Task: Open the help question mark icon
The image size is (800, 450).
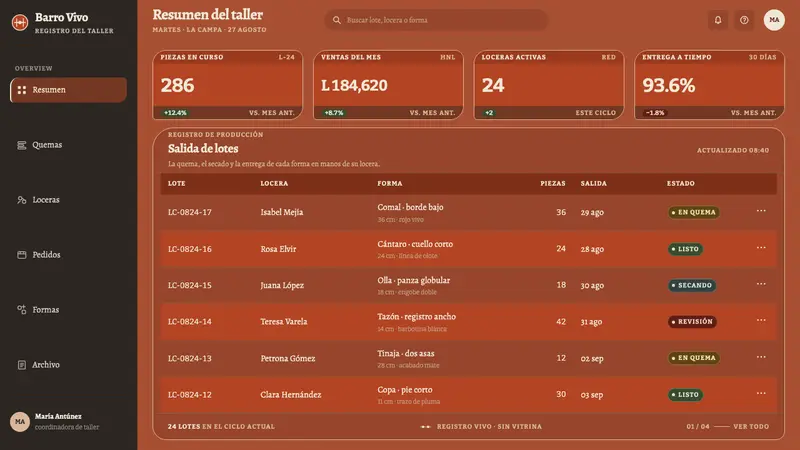Action: (x=744, y=20)
